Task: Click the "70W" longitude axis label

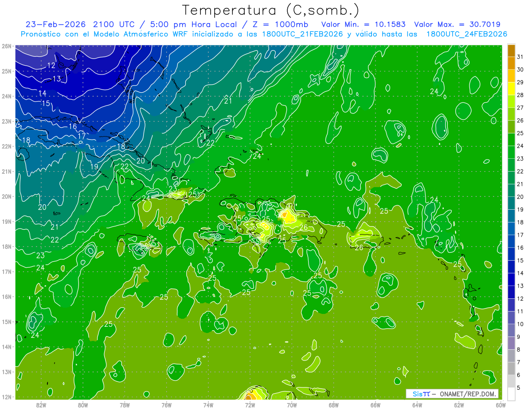Action: [291, 405]
